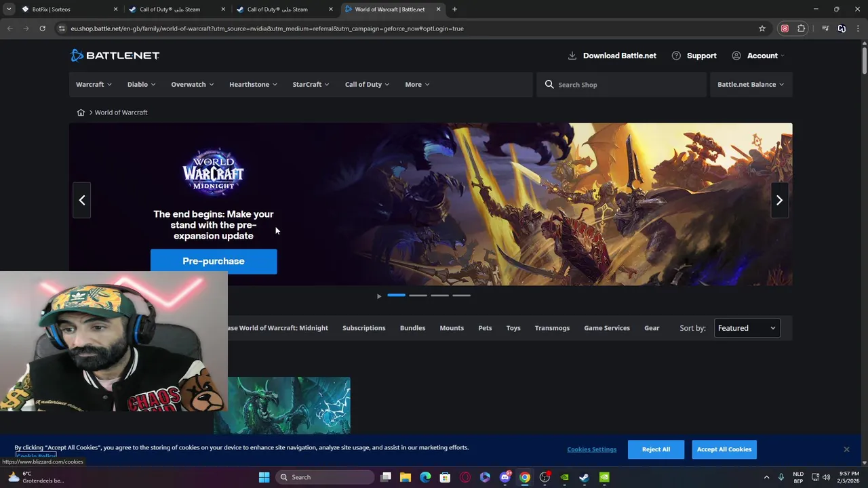Click World of Warcraft breadcrumb

pyautogui.click(x=121, y=113)
